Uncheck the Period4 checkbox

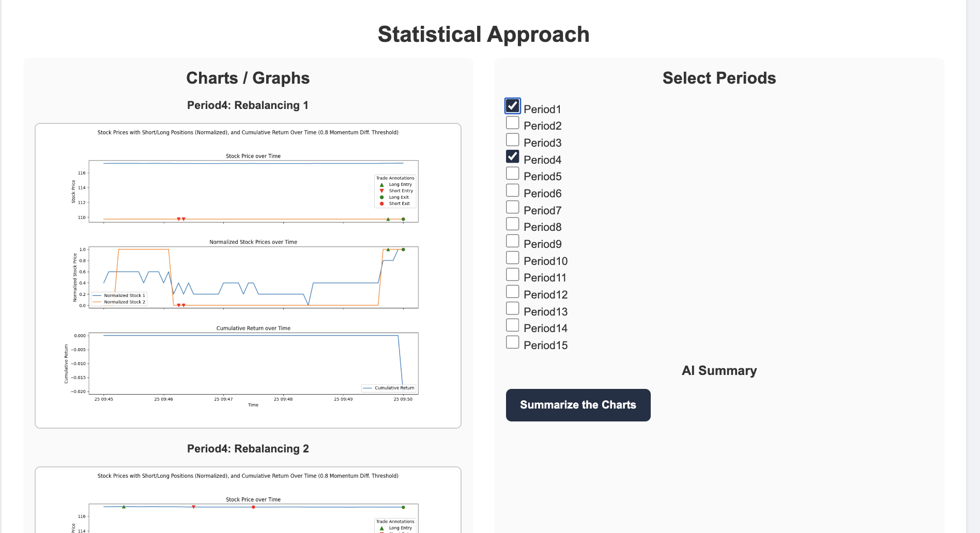point(512,156)
